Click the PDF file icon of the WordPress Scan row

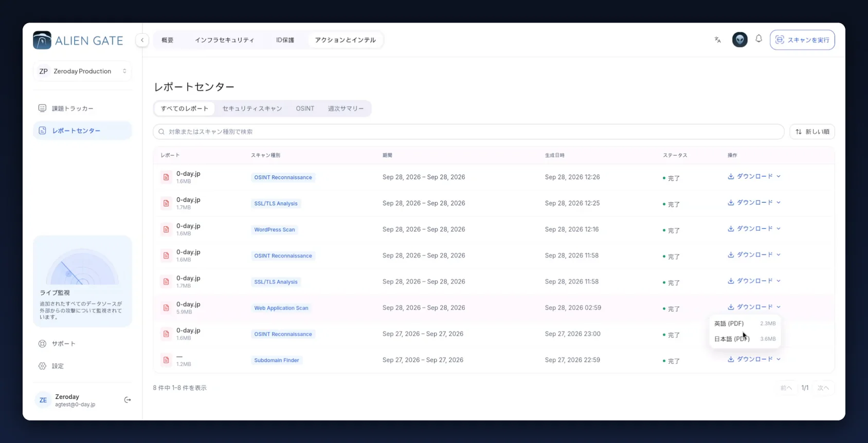tap(166, 230)
